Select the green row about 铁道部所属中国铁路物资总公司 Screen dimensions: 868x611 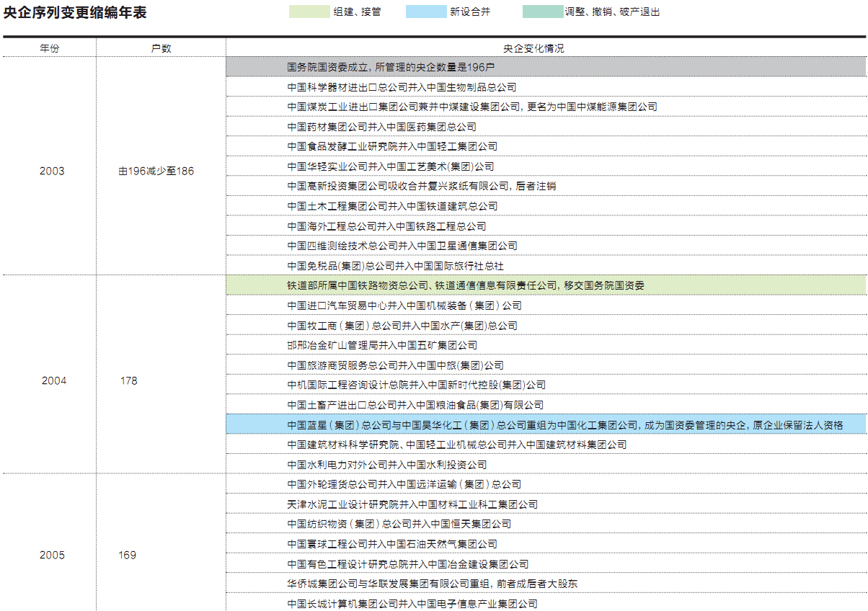click(546, 285)
